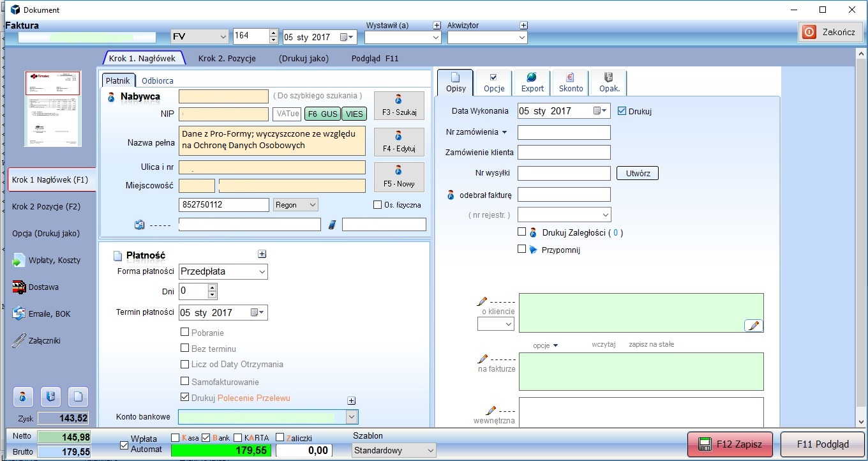Click the plus icon next to Płatność
The image size is (868, 461).
tap(262, 254)
